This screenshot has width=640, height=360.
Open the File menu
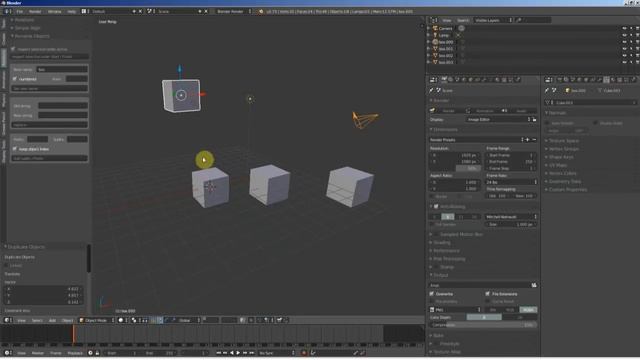pos(20,11)
